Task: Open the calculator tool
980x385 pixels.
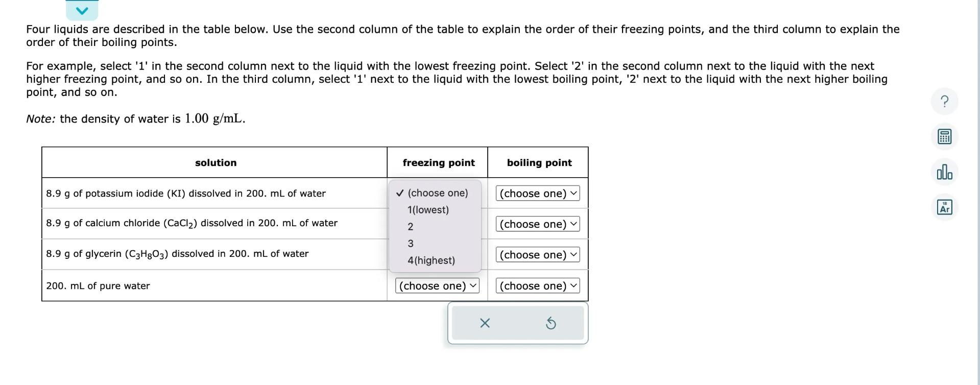Action: coord(944,136)
